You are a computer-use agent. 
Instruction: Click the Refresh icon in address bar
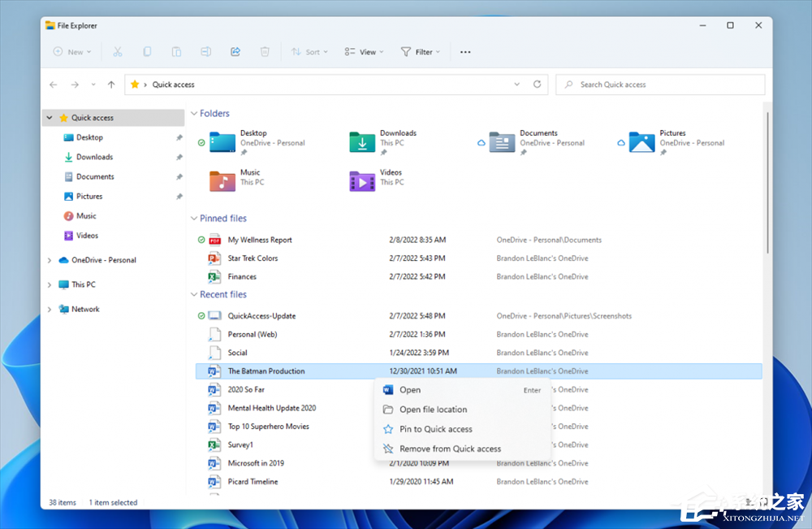tap(537, 85)
